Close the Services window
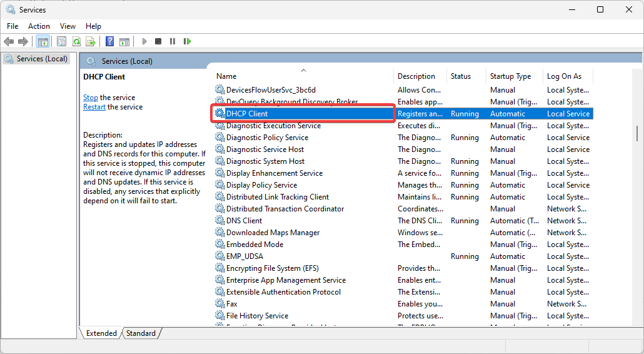This screenshot has height=354, width=644. point(629,9)
